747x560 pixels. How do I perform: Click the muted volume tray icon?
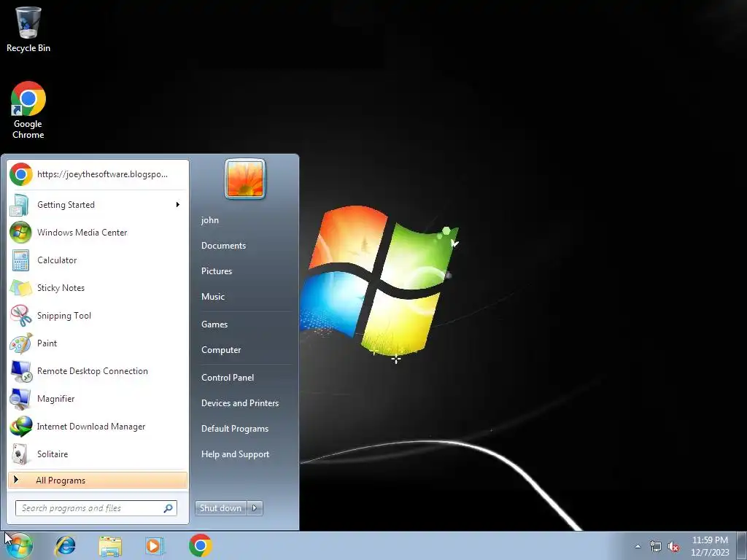tap(673, 546)
